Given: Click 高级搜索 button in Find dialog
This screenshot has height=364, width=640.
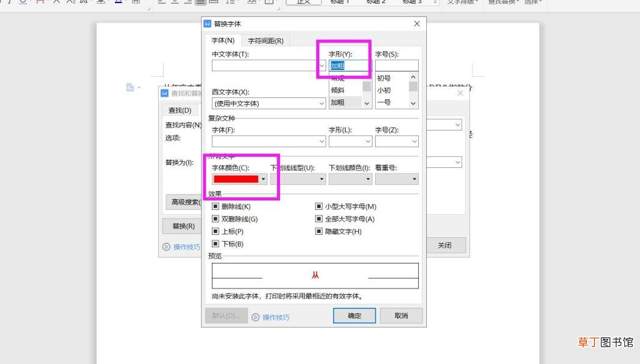Looking at the screenshot, I should click(x=184, y=202).
